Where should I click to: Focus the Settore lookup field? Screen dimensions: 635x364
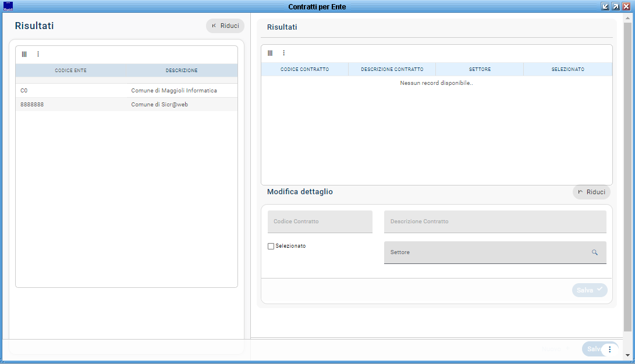tap(495, 252)
